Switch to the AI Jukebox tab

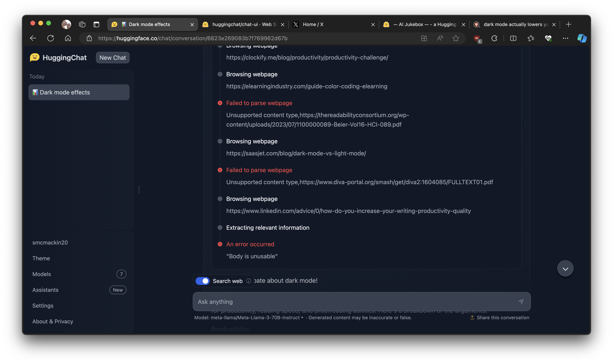click(424, 24)
